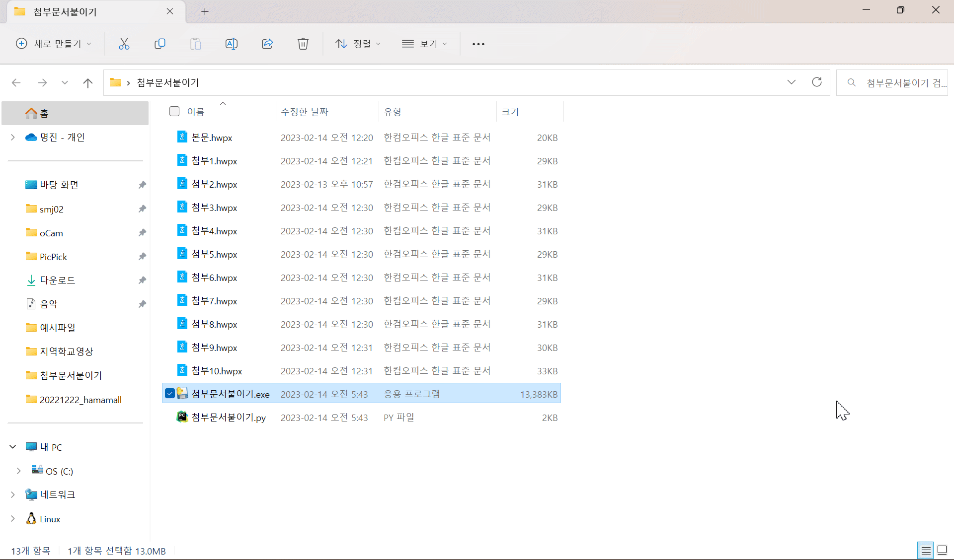Sort by the 수정한 날짜 column header
The height and width of the screenshot is (560, 954).
coord(305,112)
